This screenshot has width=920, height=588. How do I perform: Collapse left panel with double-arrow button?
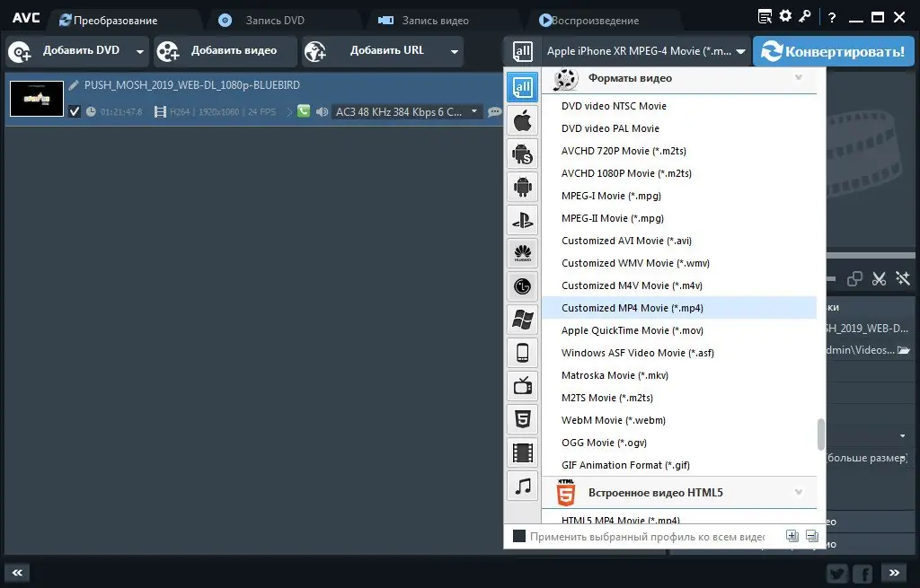pyautogui.click(x=18, y=573)
